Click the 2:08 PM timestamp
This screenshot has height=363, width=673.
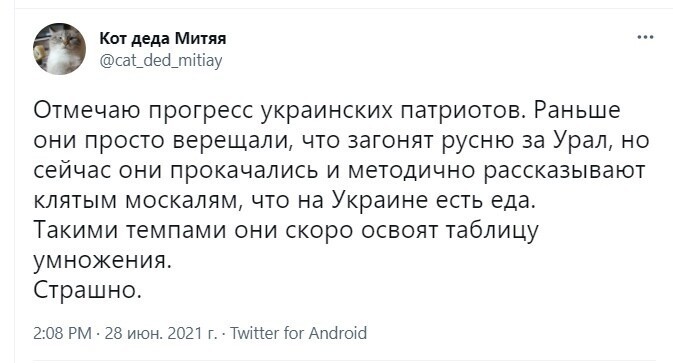click(x=62, y=333)
